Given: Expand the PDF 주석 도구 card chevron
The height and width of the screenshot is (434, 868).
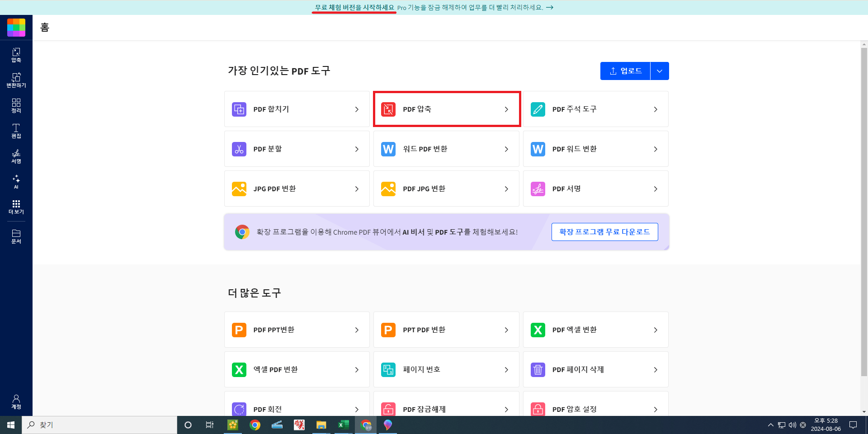Looking at the screenshot, I should pos(656,109).
